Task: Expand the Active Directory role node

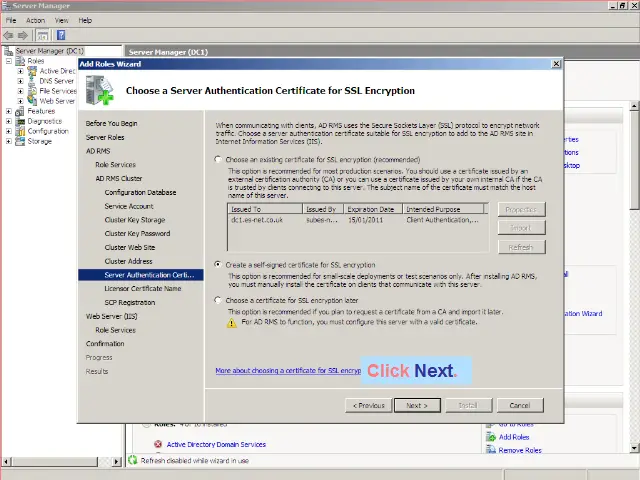Action: (x=20, y=71)
